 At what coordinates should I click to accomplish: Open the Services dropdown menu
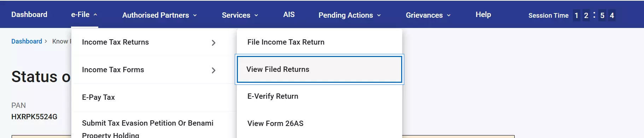click(240, 15)
